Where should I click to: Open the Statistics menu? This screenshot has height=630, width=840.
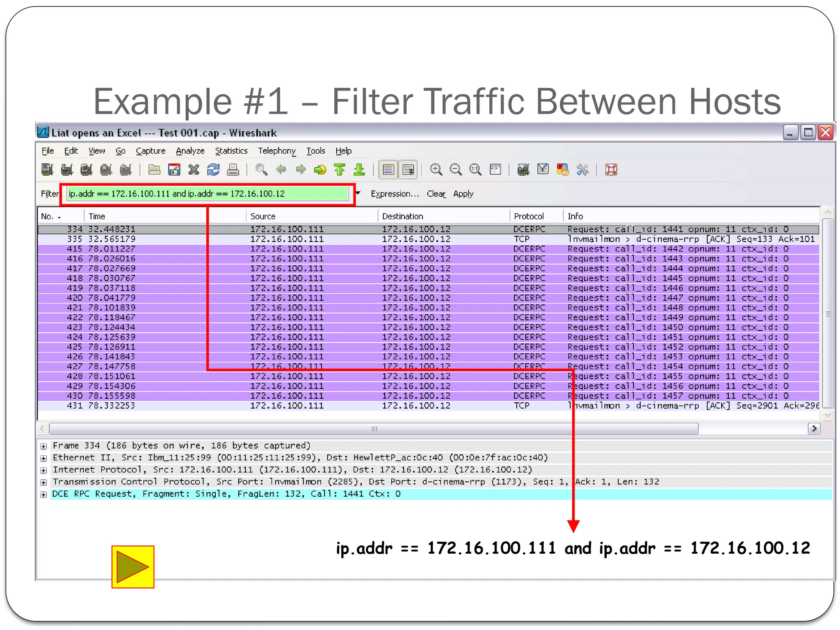tap(231, 151)
